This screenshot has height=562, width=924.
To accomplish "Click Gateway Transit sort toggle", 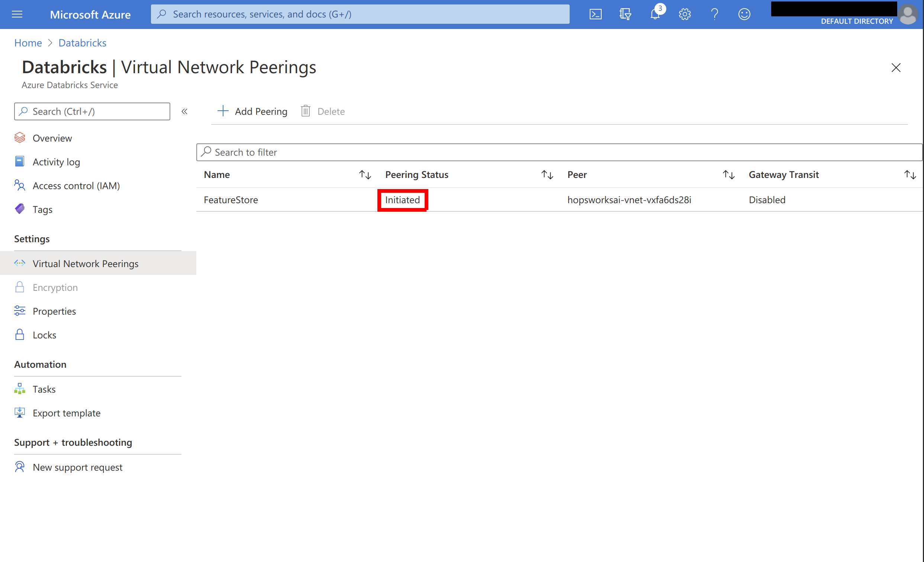I will pyautogui.click(x=909, y=174).
